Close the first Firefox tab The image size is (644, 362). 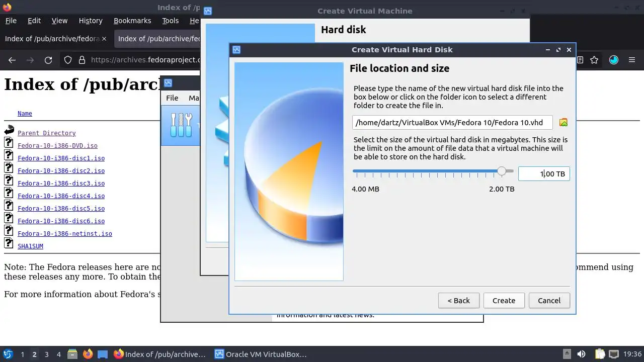104,39
